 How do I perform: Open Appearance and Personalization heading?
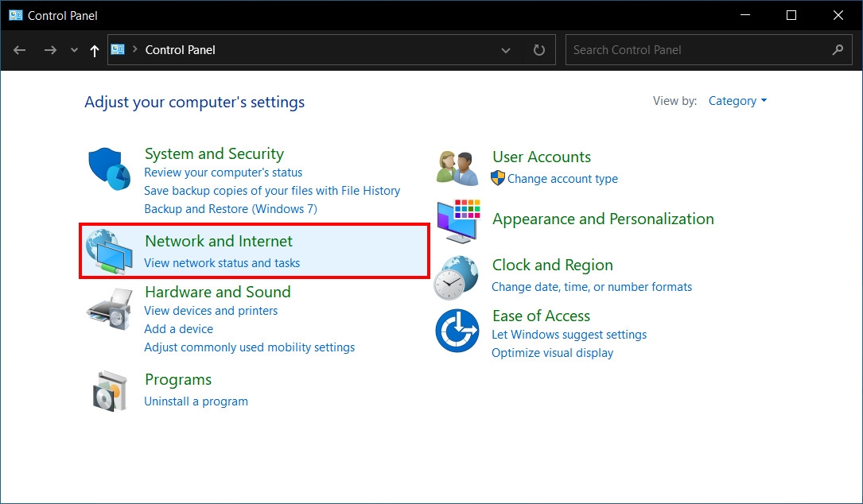coord(603,219)
